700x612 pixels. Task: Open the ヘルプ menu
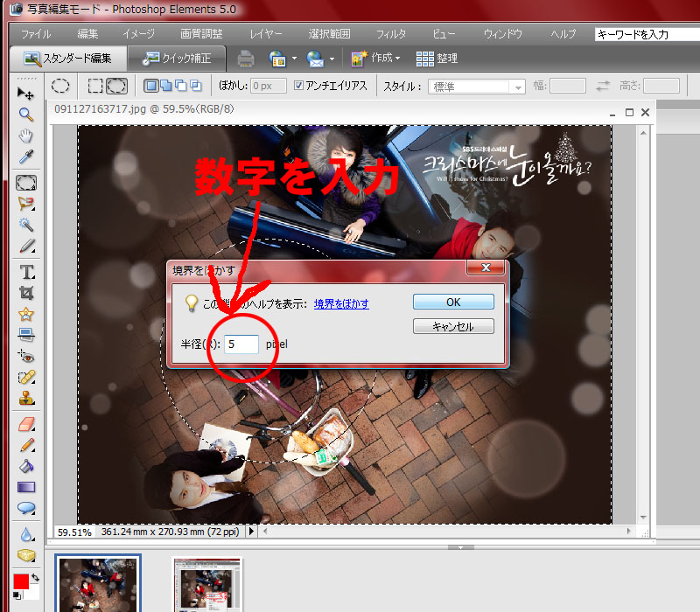point(563,34)
